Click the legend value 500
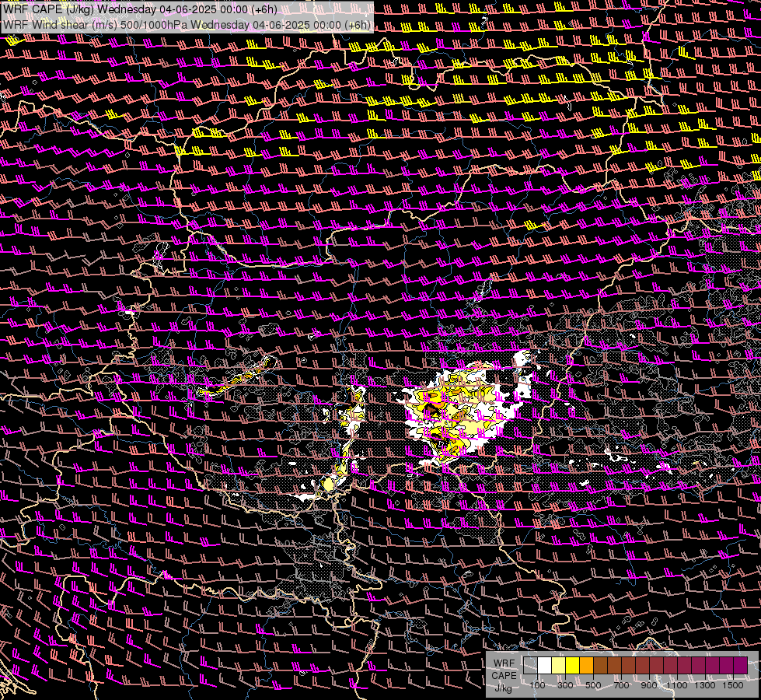Screen dimensions: 761x700 coord(593,685)
